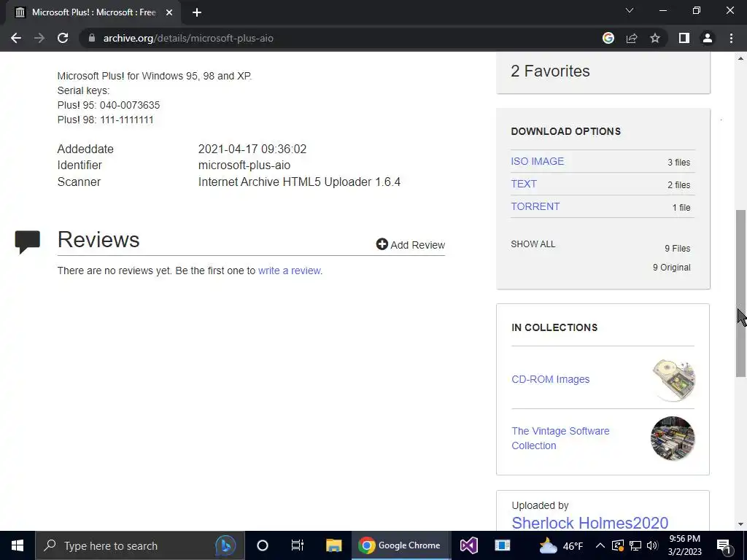Click the scrollbar up arrow

(x=741, y=58)
